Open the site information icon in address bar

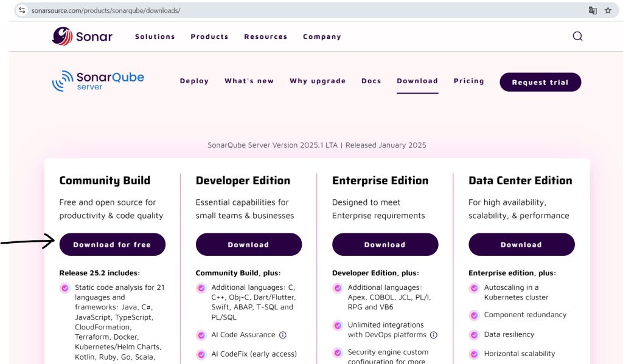click(x=23, y=10)
